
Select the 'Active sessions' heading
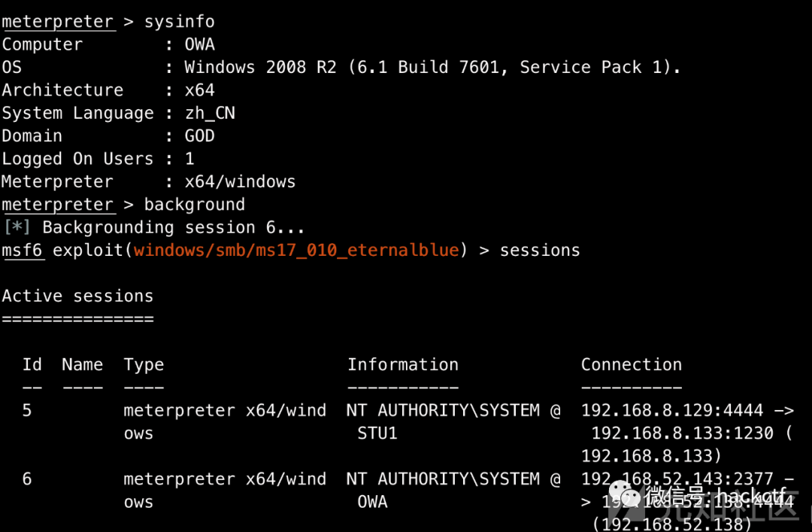(77, 296)
